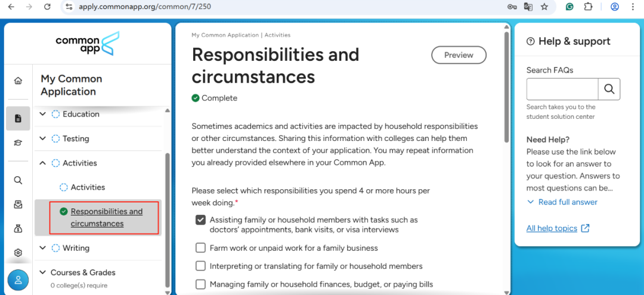Click the FAQ search magnifier button
The height and width of the screenshot is (295, 644).
(609, 89)
